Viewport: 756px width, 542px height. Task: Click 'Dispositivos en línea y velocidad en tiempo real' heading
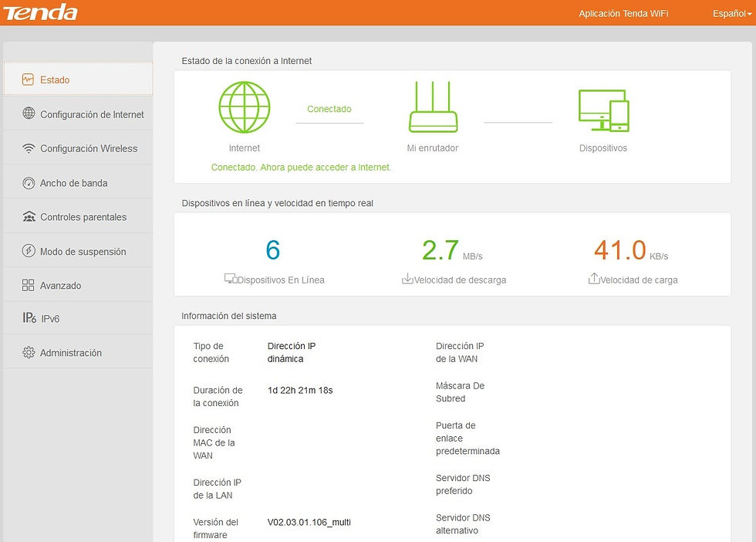pyautogui.click(x=277, y=203)
